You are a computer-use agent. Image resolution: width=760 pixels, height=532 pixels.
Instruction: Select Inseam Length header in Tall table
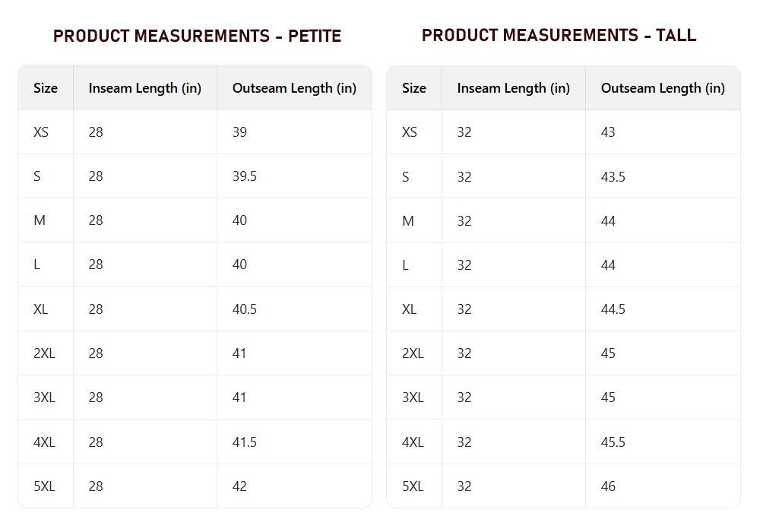point(513,88)
